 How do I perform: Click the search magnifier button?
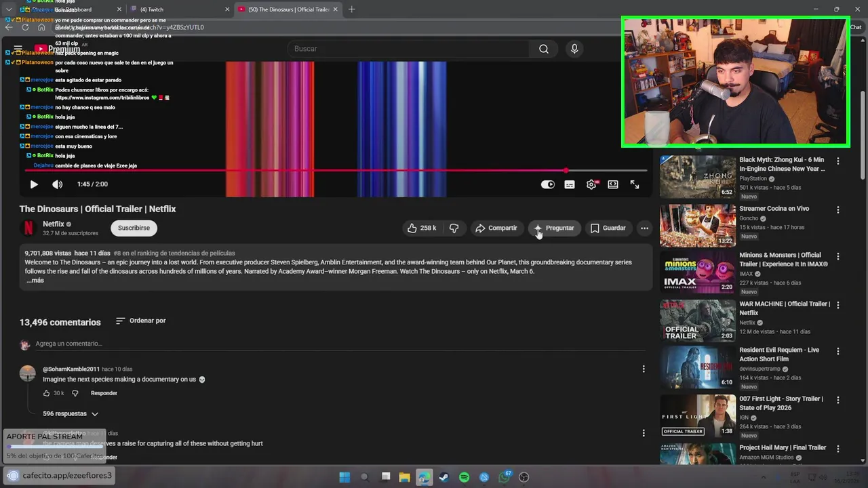tap(544, 49)
